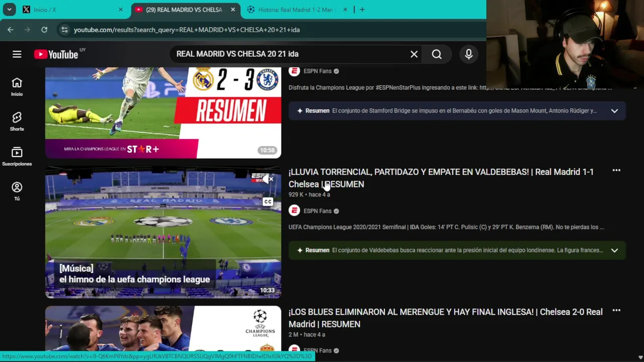Click the 2 M views text
644x362 pixels.
(x=294, y=334)
